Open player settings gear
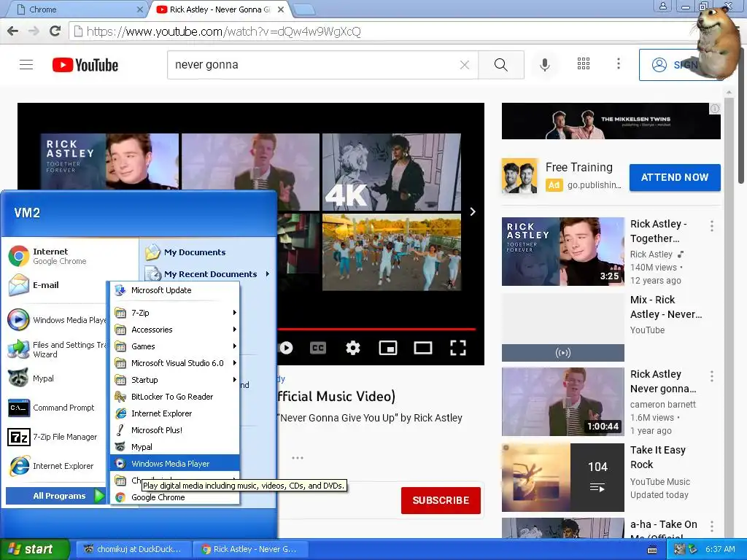The height and width of the screenshot is (560, 747). coord(353,348)
